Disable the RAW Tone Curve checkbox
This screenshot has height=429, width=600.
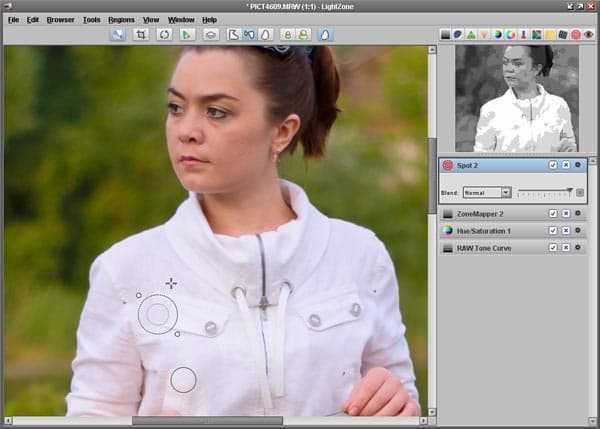(553, 248)
